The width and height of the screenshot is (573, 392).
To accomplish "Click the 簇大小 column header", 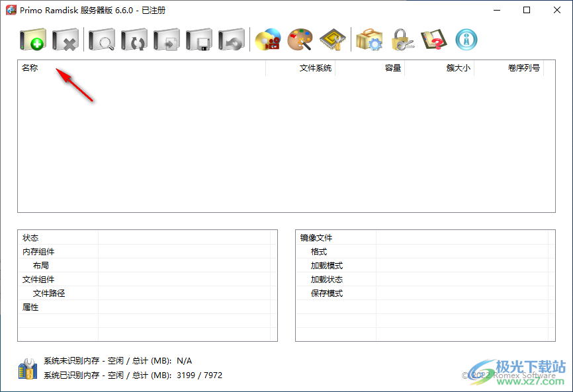I will [x=458, y=67].
